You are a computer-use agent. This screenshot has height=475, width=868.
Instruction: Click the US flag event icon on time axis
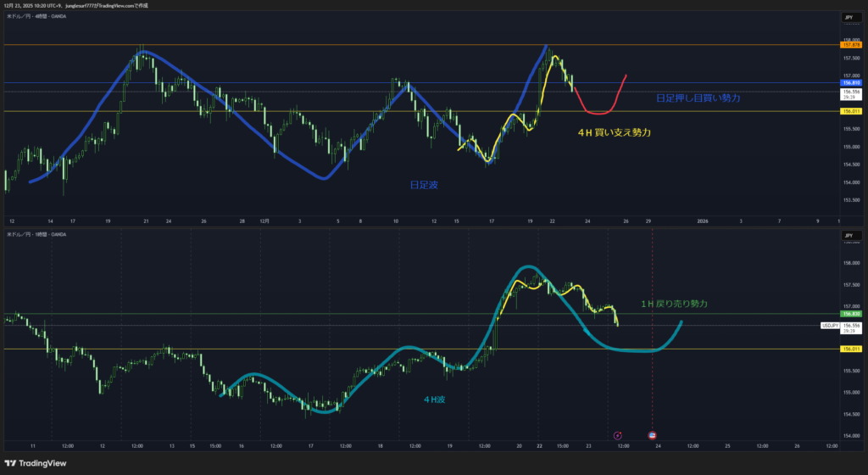[652, 435]
